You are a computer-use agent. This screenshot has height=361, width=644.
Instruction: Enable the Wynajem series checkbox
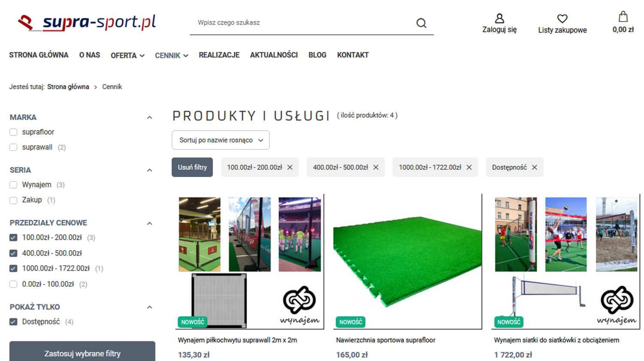pyautogui.click(x=13, y=185)
